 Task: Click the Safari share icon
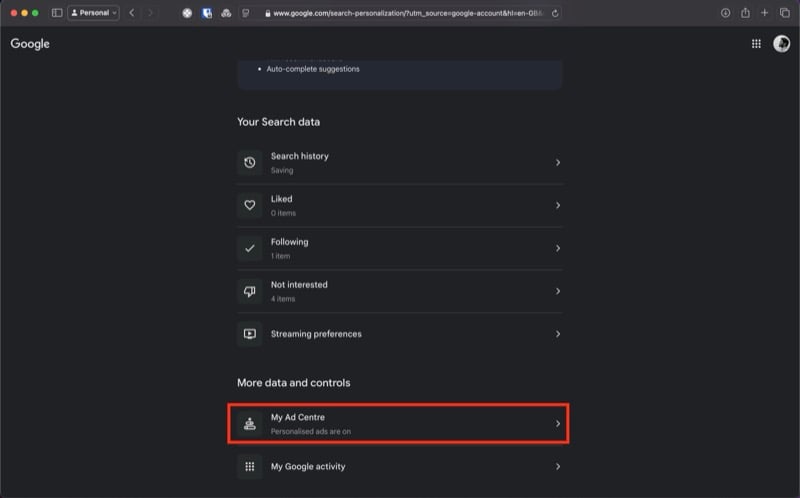[x=745, y=13]
